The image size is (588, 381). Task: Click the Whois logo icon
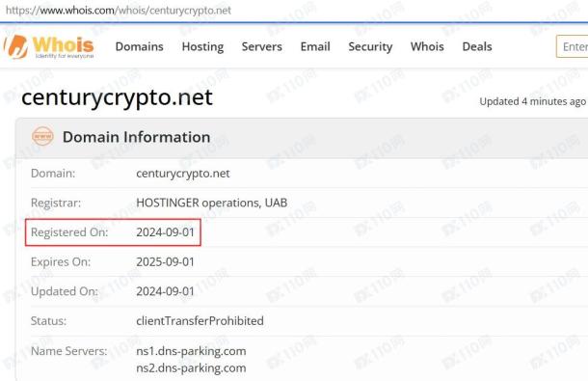pos(16,46)
